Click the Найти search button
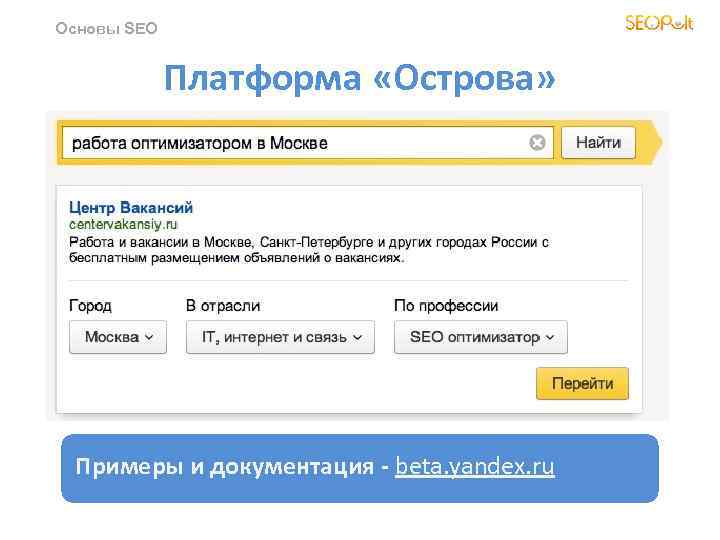Screen dimensions: 720x540 tap(598, 143)
